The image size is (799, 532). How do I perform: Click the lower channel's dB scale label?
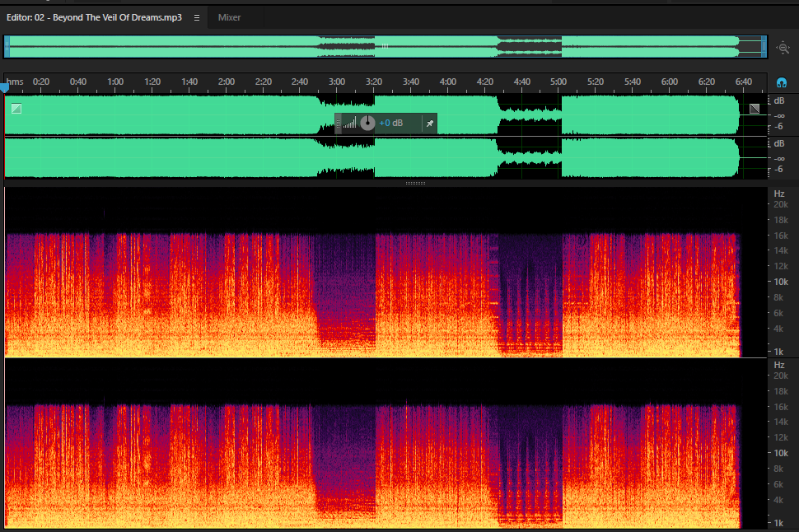(x=779, y=143)
